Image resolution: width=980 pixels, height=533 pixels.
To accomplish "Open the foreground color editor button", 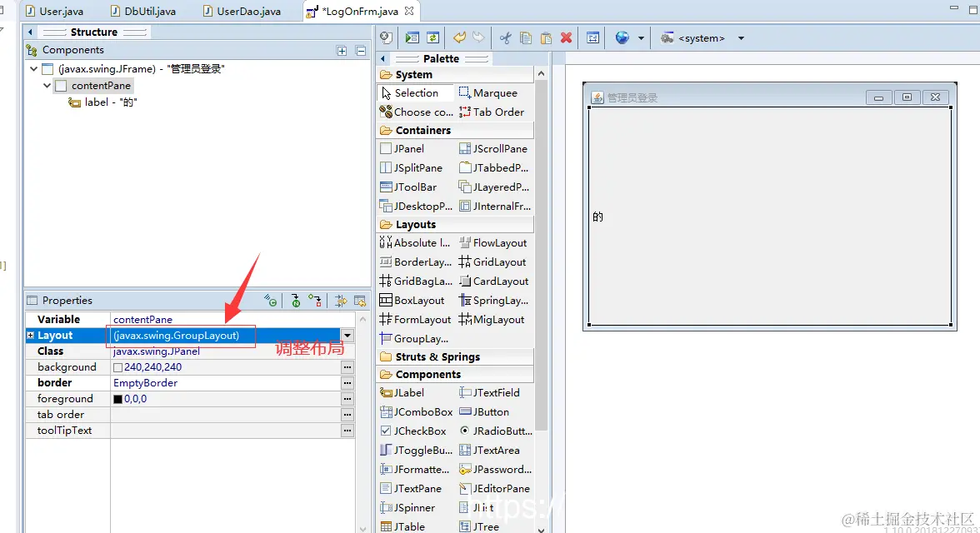I will pyautogui.click(x=347, y=399).
